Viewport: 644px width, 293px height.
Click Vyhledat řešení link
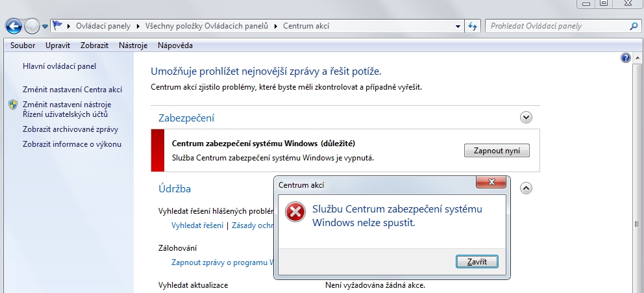coord(197,225)
